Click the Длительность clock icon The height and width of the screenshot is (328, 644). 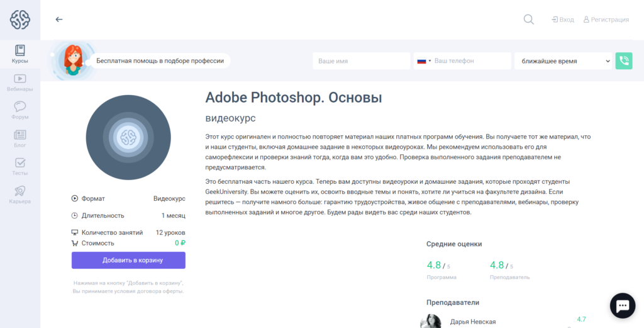[75, 215]
